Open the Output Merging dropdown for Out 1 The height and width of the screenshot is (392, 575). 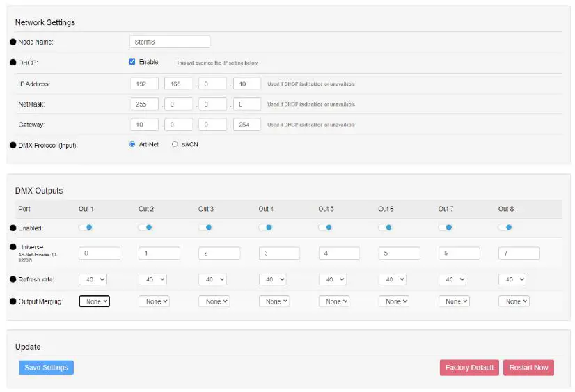click(x=94, y=301)
